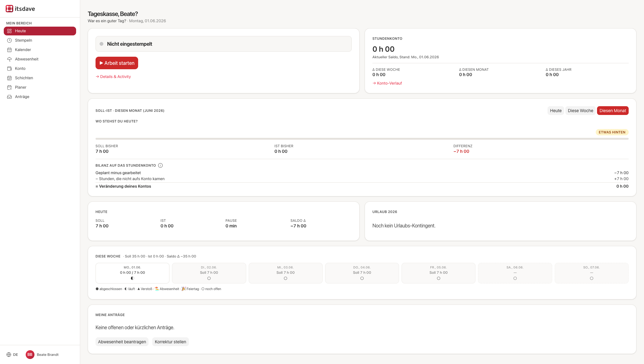Click the Soll-Ist progress bar
644x364 pixels.
click(362, 139)
